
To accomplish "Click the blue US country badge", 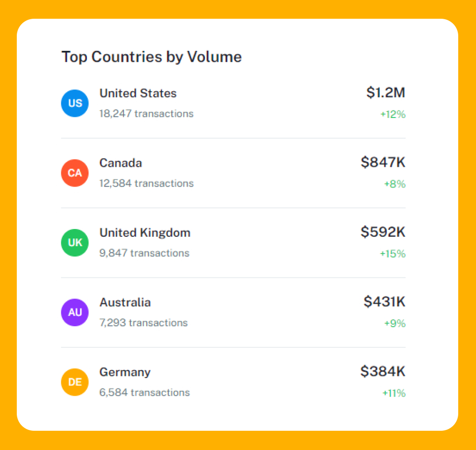I will click(x=75, y=103).
